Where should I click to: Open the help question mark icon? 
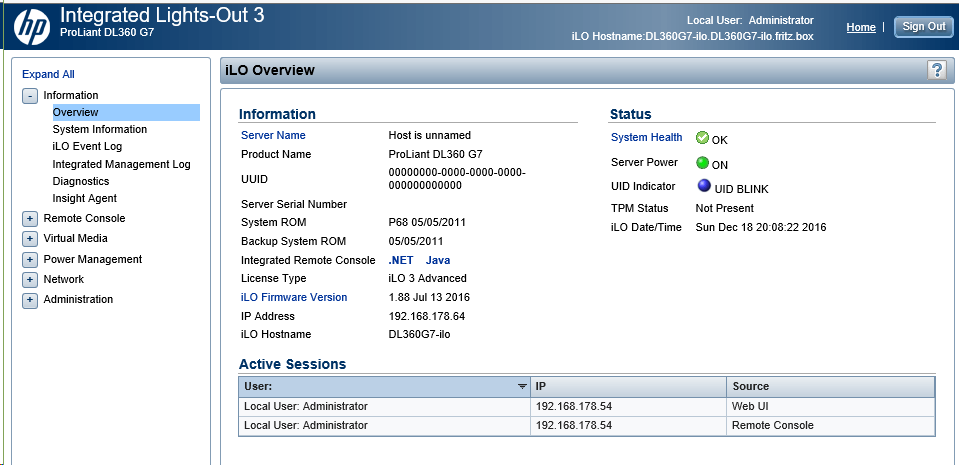tap(936, 70)
